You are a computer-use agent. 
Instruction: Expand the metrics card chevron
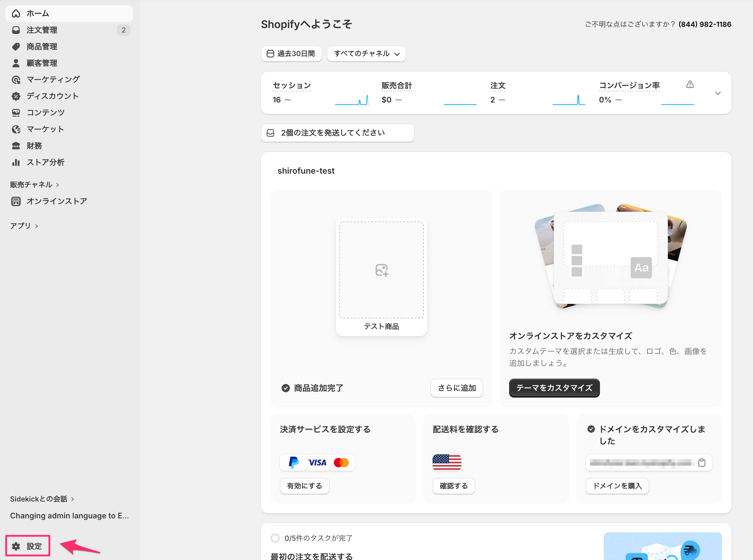click(x=718, y=93)
